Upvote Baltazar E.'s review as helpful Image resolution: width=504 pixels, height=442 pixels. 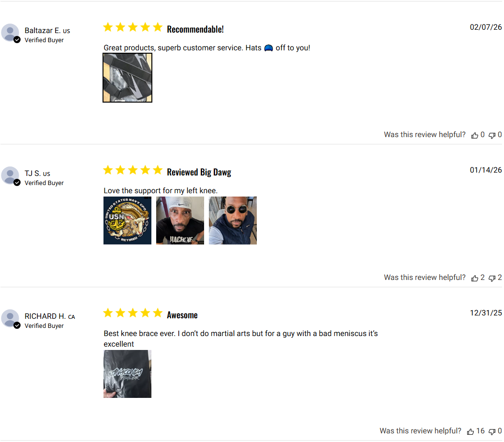click(x=475, y=135)
